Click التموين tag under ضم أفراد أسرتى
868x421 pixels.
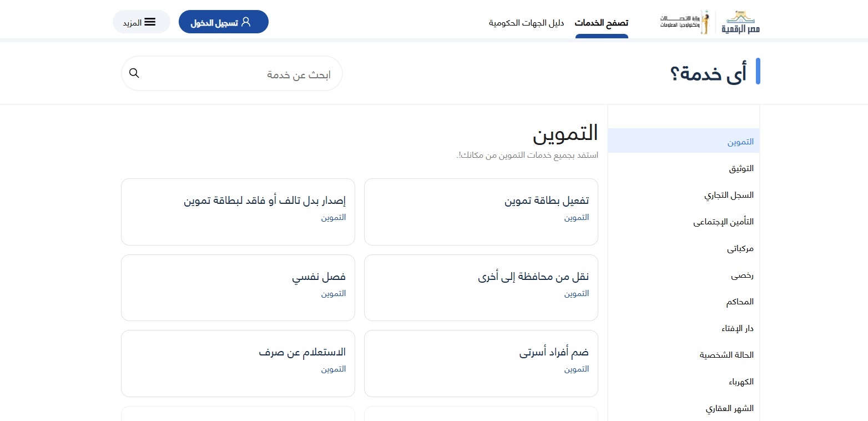tap(577, 369)
